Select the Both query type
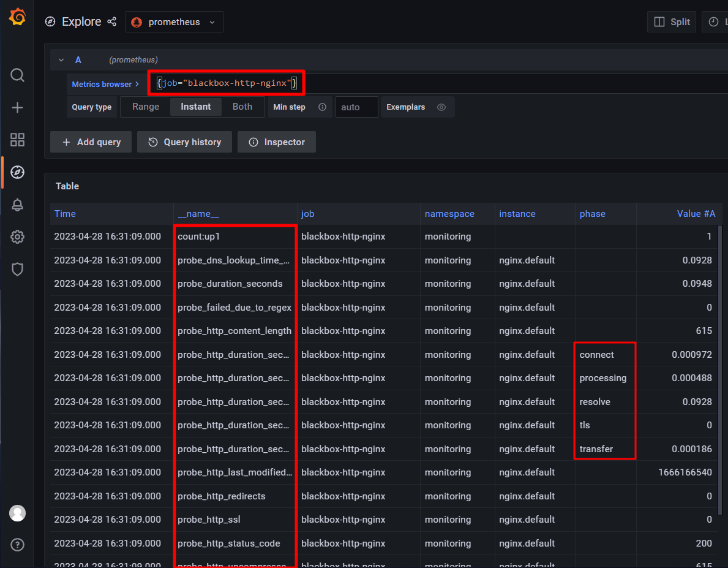728x568 pixels. 242,107
